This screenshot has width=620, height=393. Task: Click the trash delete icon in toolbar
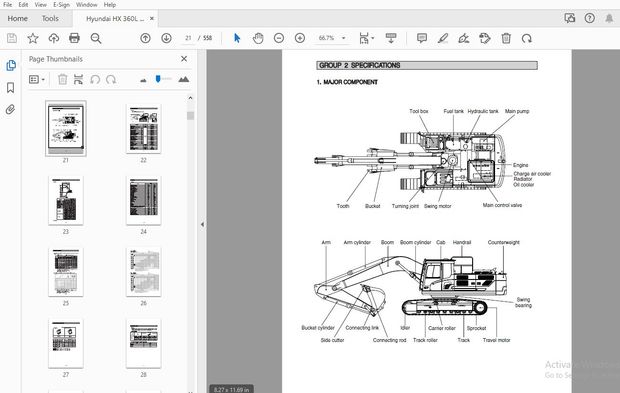(506, 38)
